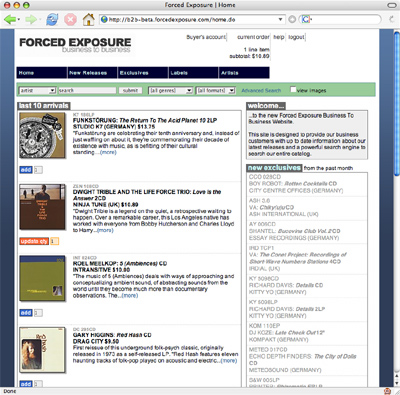Viewport: 400px width, 395px height.
Task: Go to the browser home page icon
Action: (88, 20)
